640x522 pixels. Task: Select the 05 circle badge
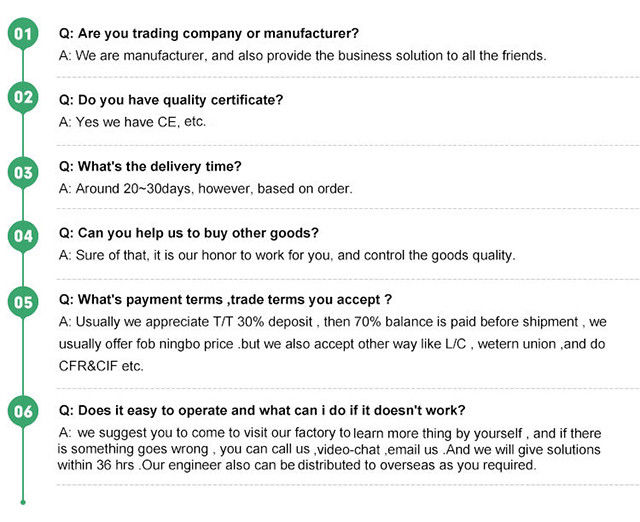click(x=22, y=301)
